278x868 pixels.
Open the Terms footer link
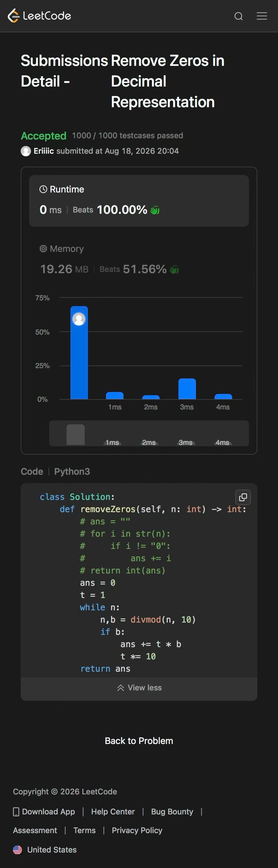click(x=84, y=831)
